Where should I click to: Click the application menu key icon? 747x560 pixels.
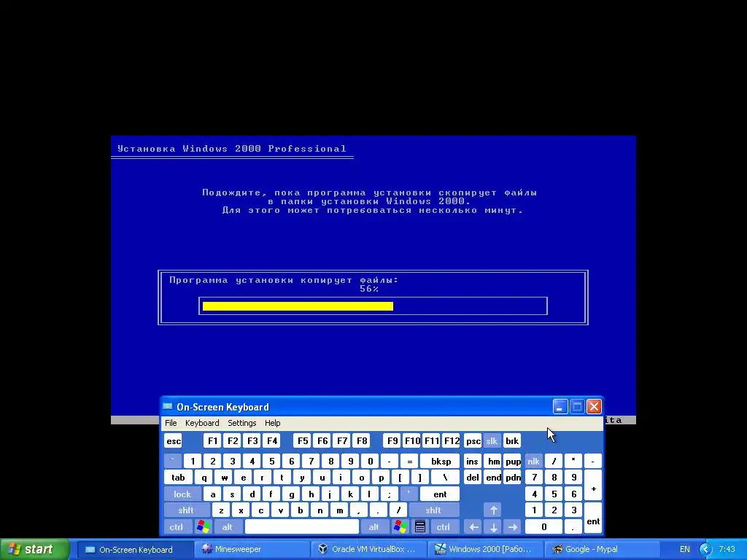tap(419, 526)
